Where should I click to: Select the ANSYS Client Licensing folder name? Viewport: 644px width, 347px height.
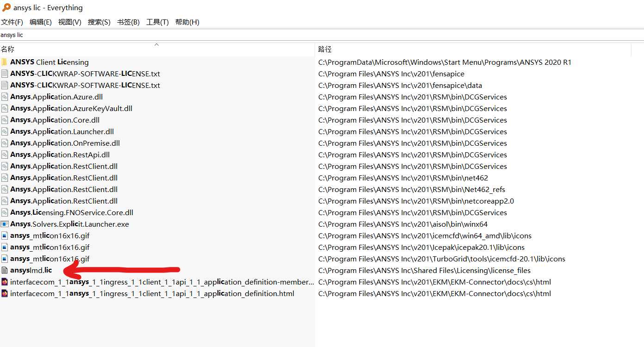[x=50, y=62]
